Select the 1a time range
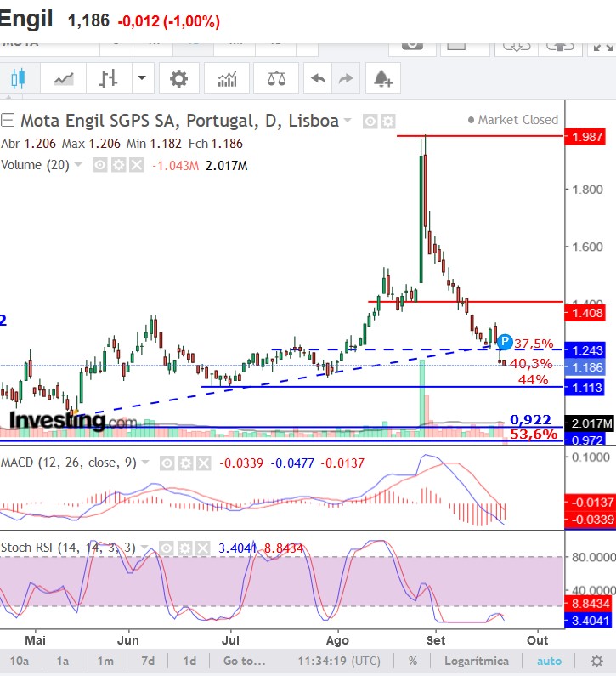The image size is (616, 676). tap(63, 661)
